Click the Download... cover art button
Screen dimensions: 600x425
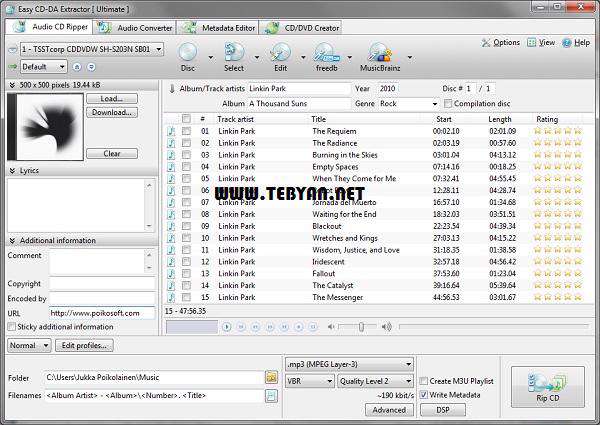112,112
